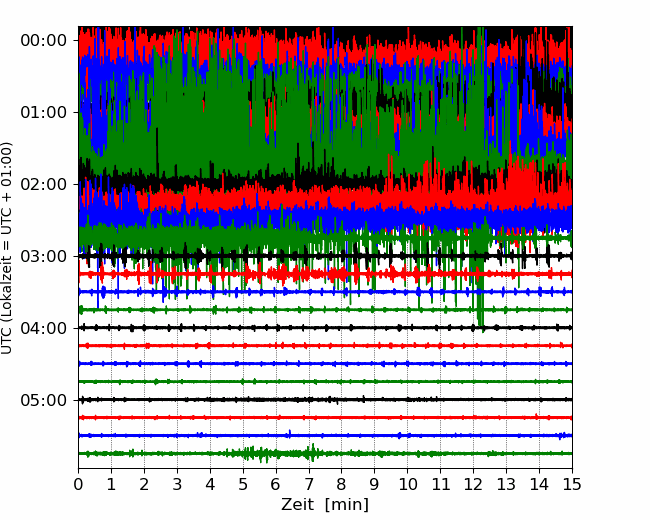The height and width of the screenshot is (520, 650).
Task: Click x-axis tick label "12"
Action: (473, 484)
